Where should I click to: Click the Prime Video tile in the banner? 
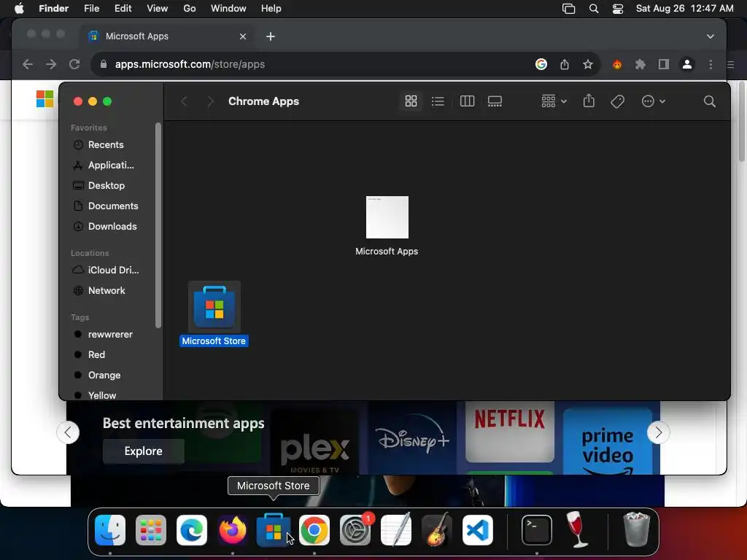608,442
